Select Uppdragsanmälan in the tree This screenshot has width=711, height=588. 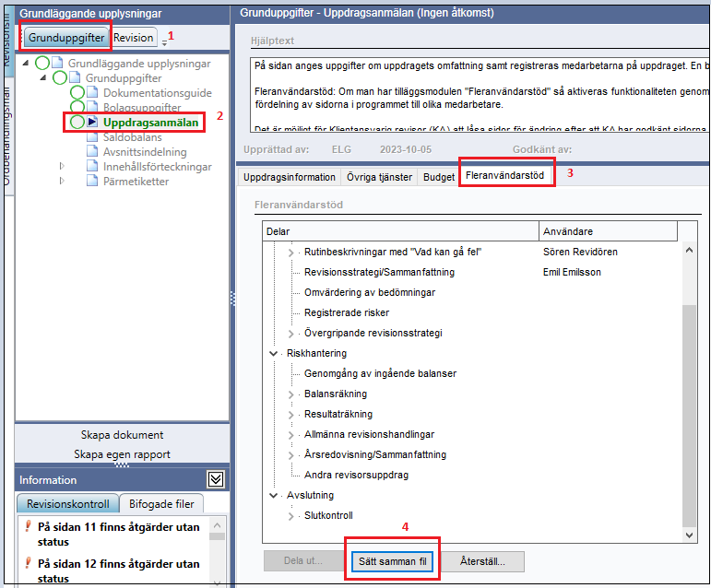151,123
